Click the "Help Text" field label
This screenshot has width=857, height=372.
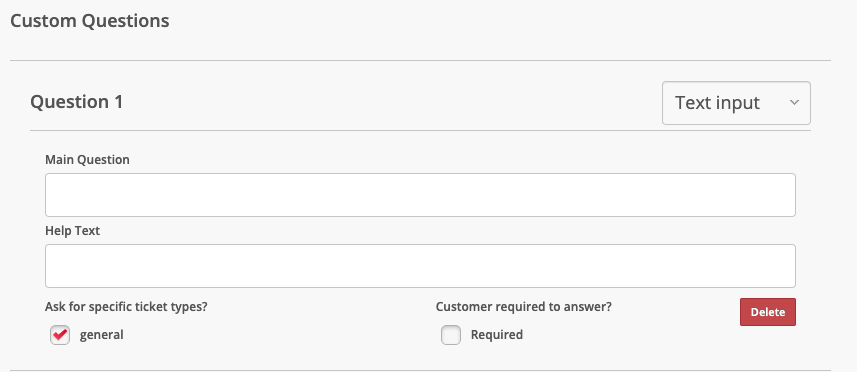(73, 231)
